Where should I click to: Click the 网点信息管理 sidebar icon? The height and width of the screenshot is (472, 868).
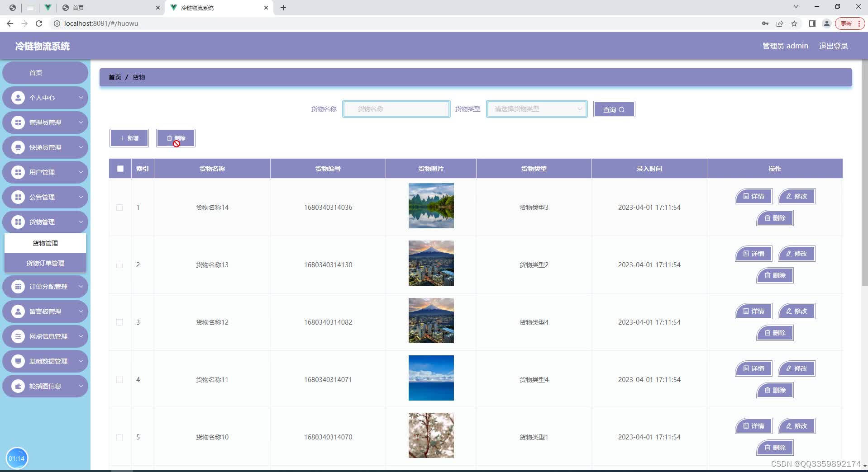[18, 336]
